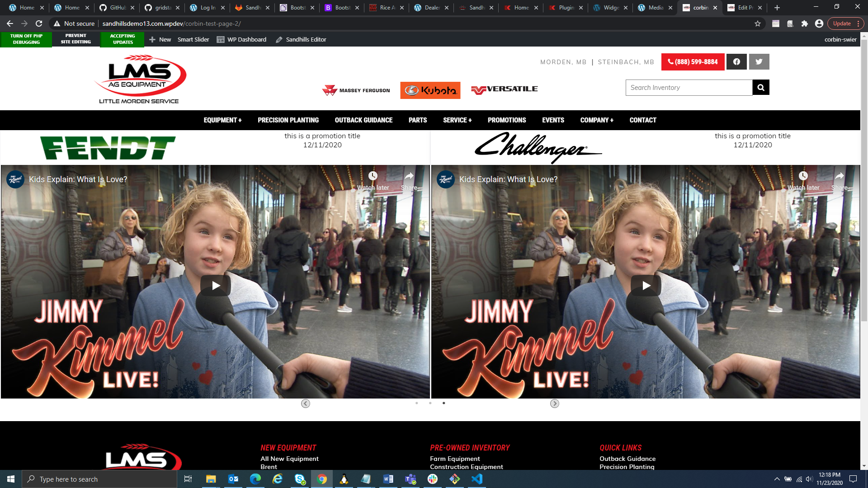Play the left Jimmy Kimmel video
This screenshot has width=868, height=488.
tap(216, 286)
